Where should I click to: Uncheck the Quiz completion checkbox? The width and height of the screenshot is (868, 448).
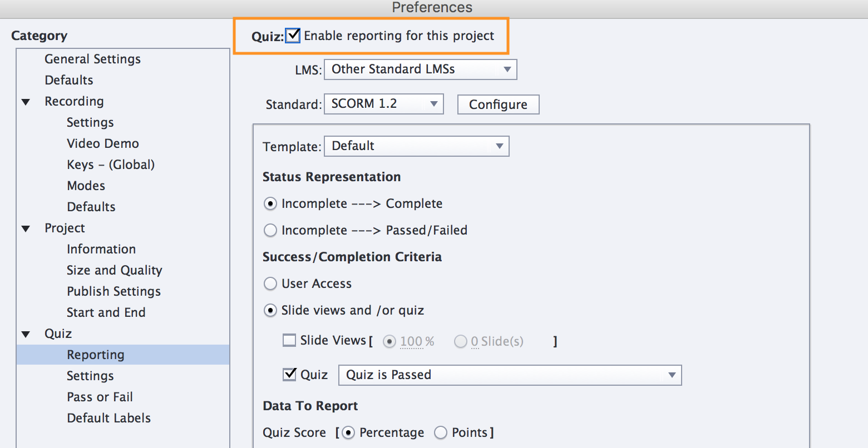point(289,374)
